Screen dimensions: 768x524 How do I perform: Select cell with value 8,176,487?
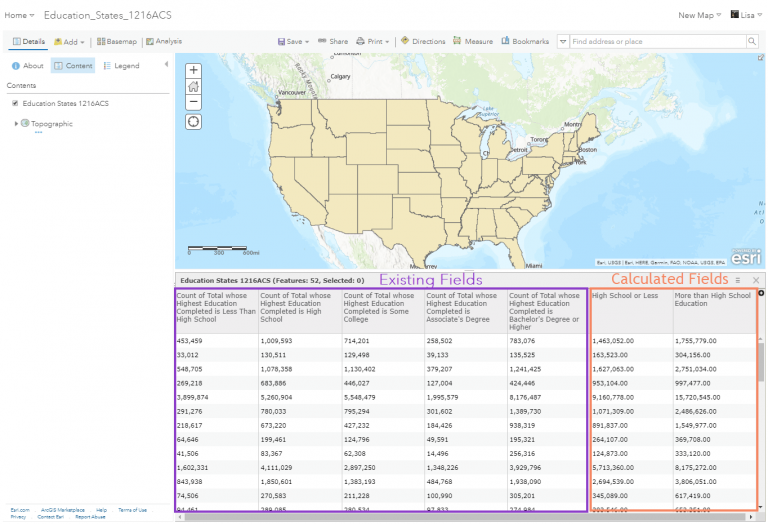click(x=547, y=398)
